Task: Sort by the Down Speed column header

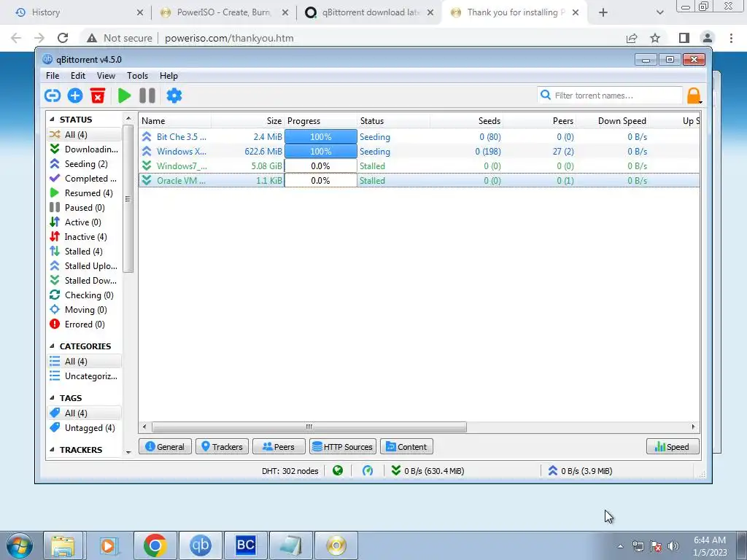Action: click(612, 121)
